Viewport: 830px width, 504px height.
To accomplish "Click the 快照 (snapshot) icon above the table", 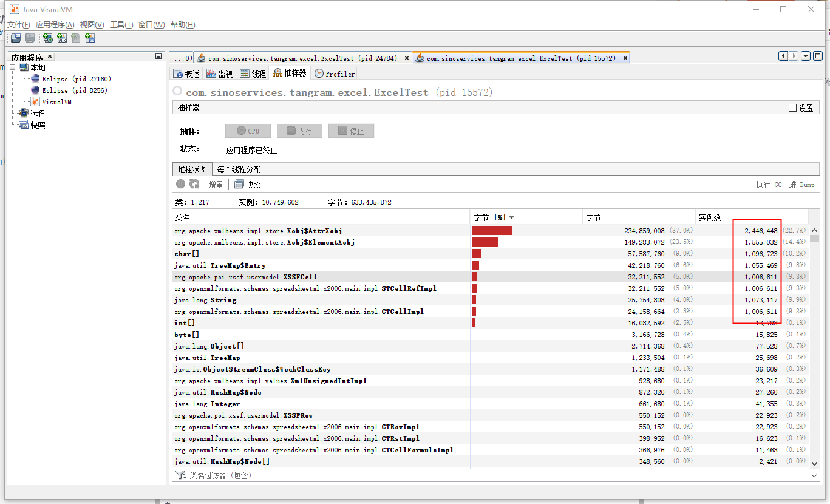I will pyautogui.click(x=238, y=184).
